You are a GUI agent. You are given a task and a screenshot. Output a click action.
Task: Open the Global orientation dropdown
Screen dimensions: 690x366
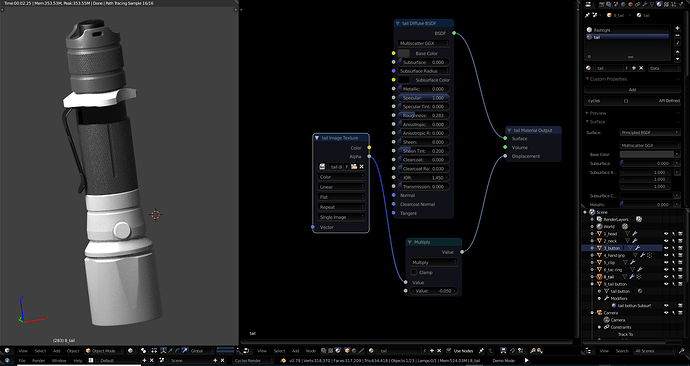click(x=202, y=351)
